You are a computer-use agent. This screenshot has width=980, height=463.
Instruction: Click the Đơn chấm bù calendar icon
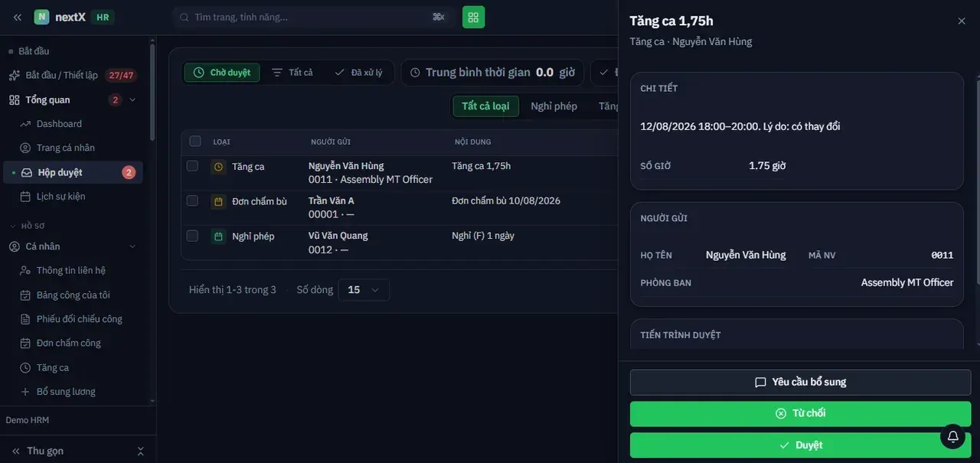point(218,201)
